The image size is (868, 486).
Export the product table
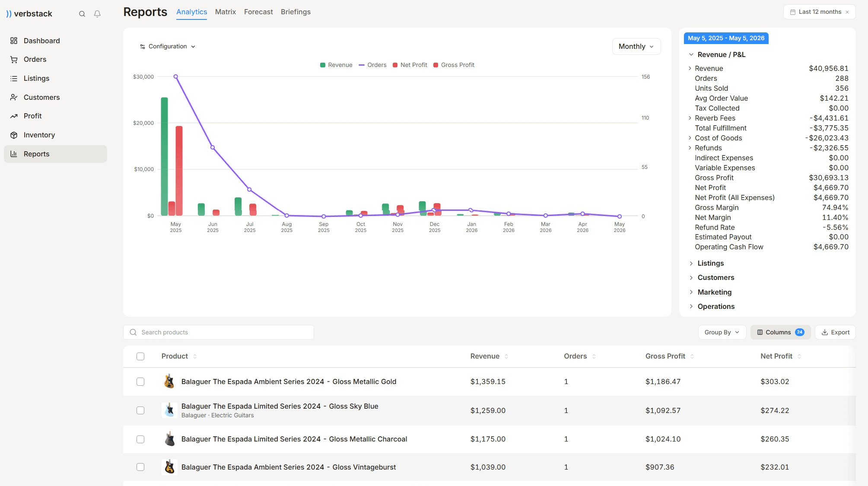coord(835,332)
